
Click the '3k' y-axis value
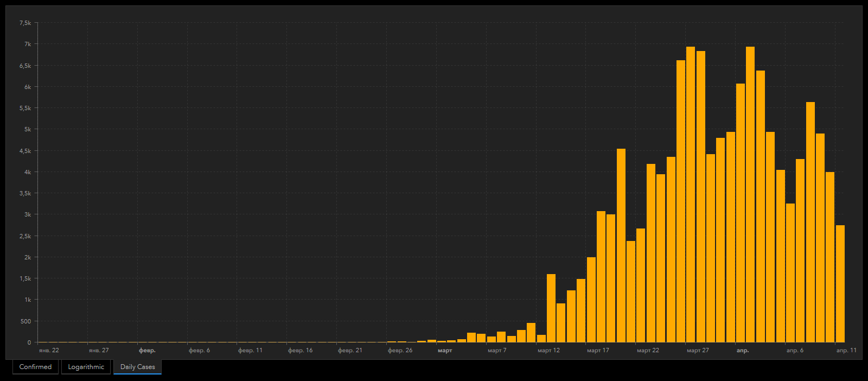pyautogui.click(x=28, y=214)
